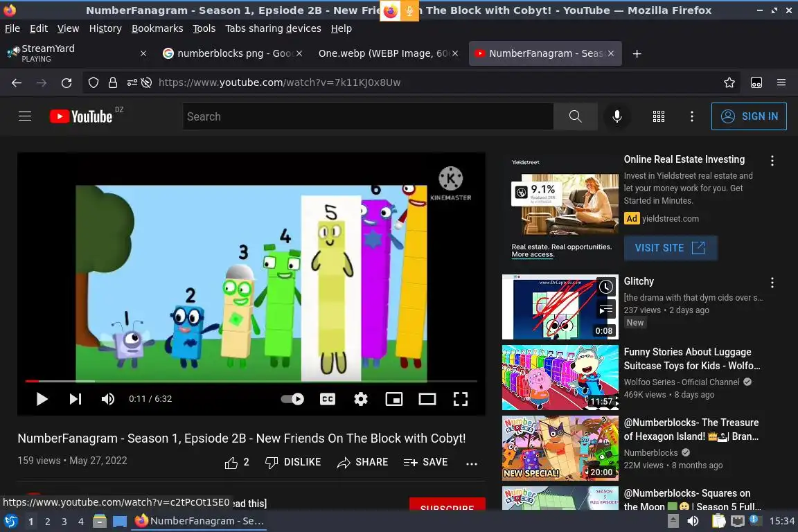Open tracking protection shield
The height and width of the screenshot is (532, 798).
tap(93, 82)
